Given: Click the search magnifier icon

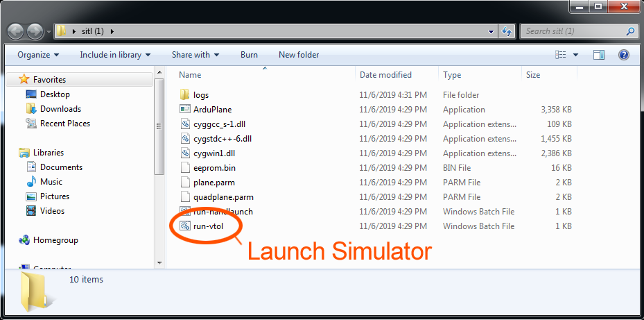Looking at the screenshot, I should 631,31.
